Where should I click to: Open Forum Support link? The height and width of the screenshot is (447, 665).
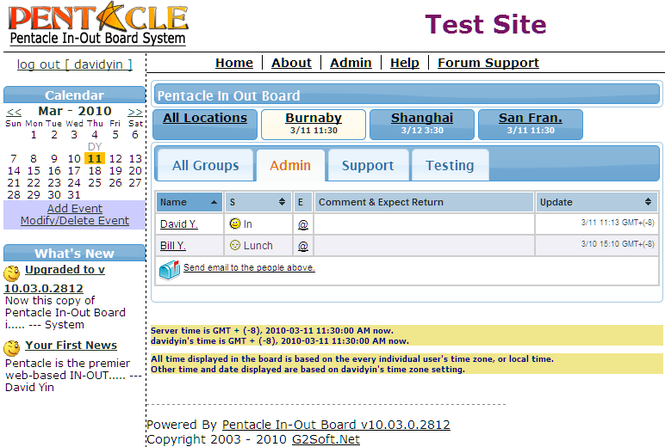tap(488, 63)
